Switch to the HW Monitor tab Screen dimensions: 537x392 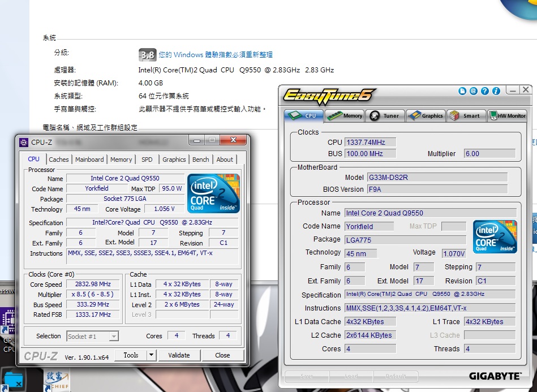point(507,116)
